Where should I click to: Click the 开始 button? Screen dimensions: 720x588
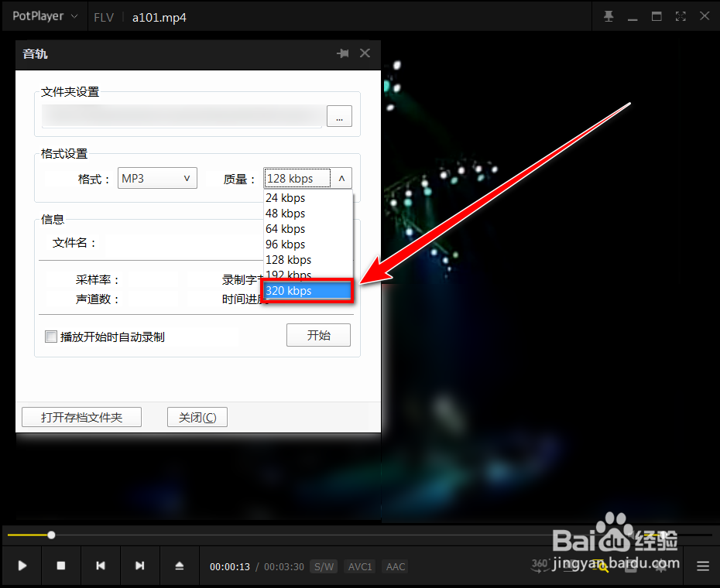[318, 335]
